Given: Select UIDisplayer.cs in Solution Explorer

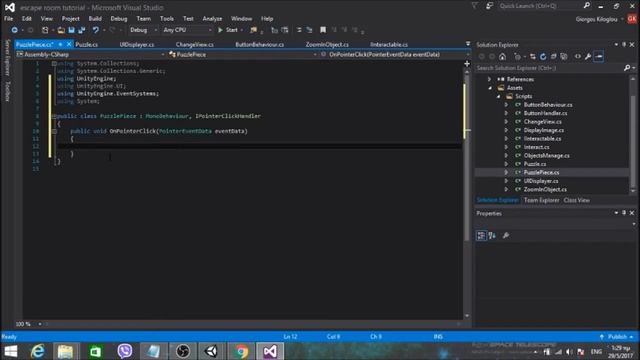Looking at the screenshot, I should tap(541, 181).
